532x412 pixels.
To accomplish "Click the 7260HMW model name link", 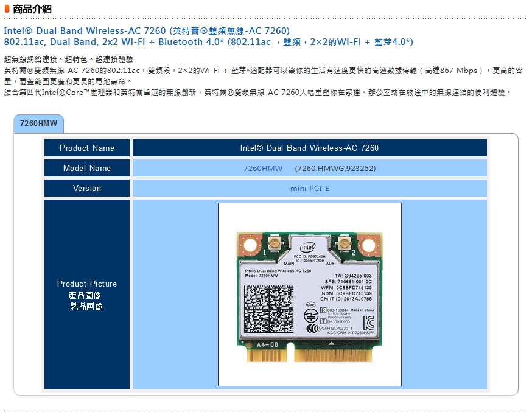I will click(x=263, y=168).
